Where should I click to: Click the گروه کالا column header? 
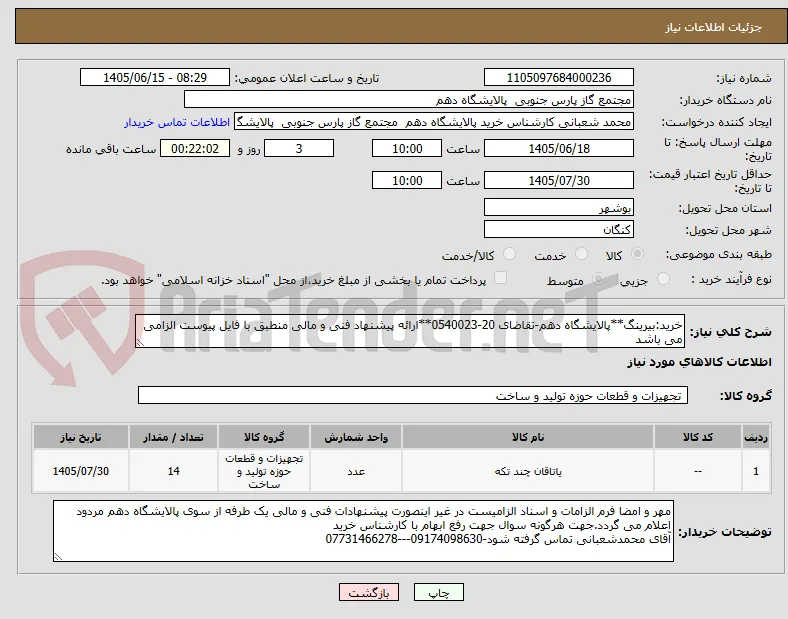pyautogui.click(x=264, y=437)
